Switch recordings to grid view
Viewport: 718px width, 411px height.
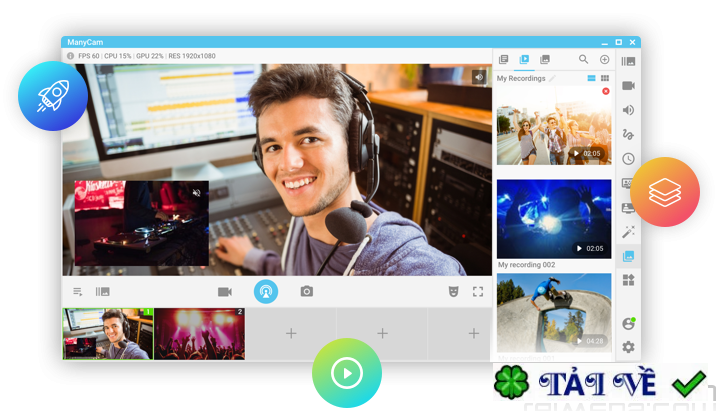click(x=605, y=78)
